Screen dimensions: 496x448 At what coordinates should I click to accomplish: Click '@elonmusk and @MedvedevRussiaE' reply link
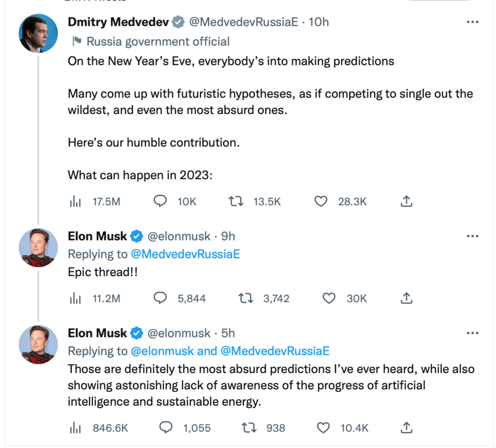[x=230, y=351]
